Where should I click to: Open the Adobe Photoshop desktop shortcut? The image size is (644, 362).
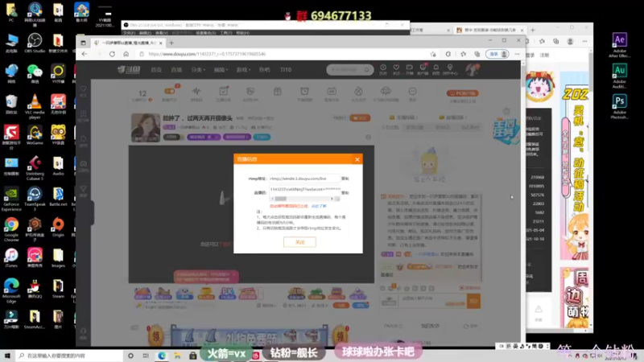(x=619, y=107)
